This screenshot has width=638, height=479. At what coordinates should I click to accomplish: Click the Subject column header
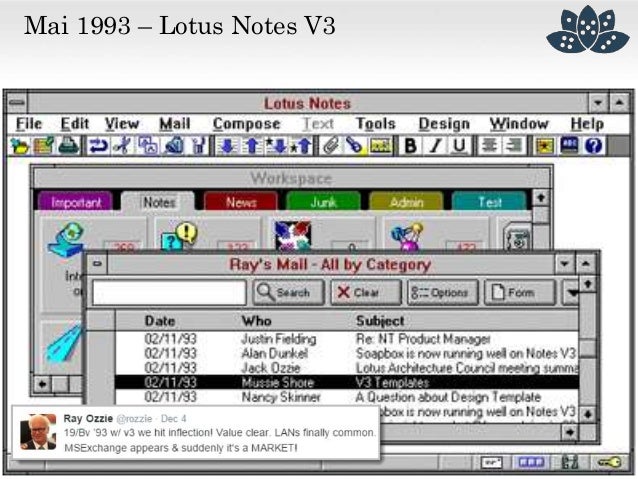pyautogui.click(x=380, y=321)
